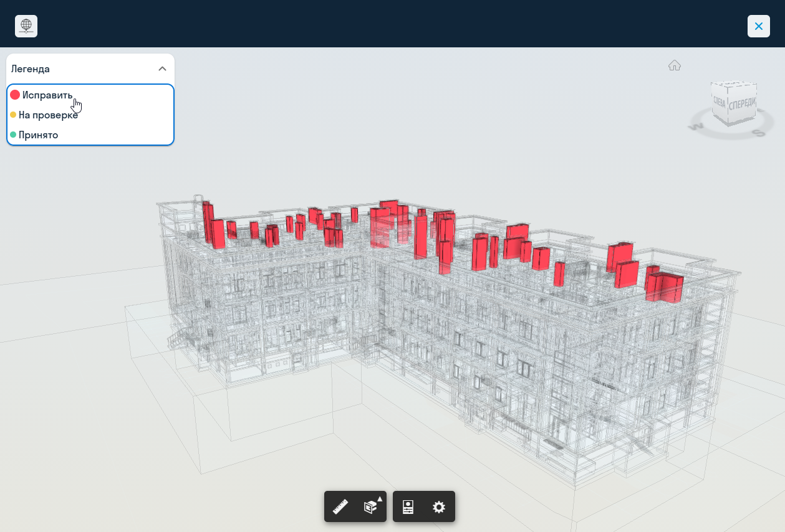The width and height of the screenshot is (785, 532).
Task: Click the top face of the view cube
Action: point(734,86)
